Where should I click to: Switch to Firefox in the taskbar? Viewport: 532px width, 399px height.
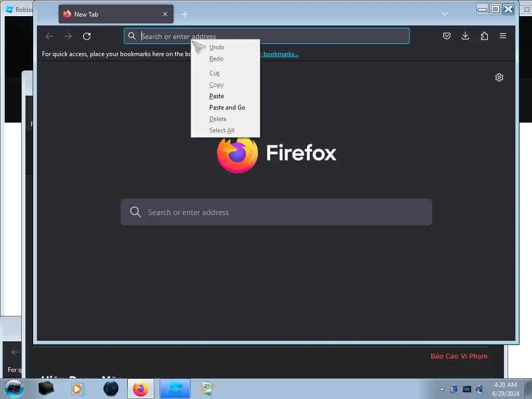141,389
